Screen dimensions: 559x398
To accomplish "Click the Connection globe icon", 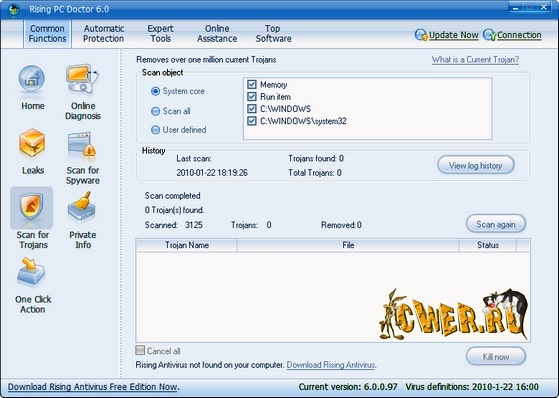I will pyautogui.click(x=489, y=35).
